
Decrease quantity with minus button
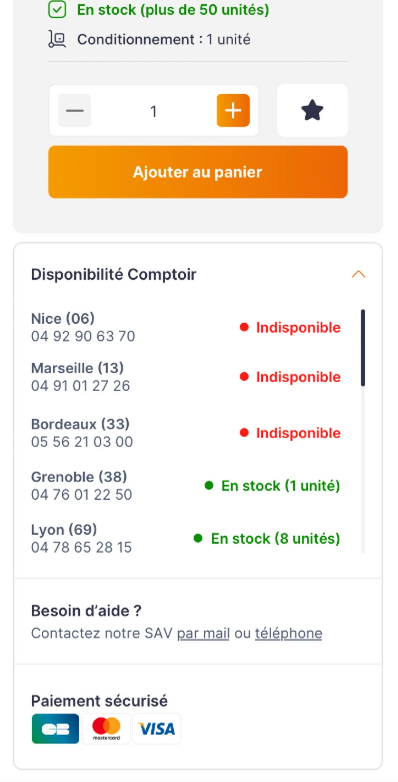pyautogui.click(x=75, y=110)
